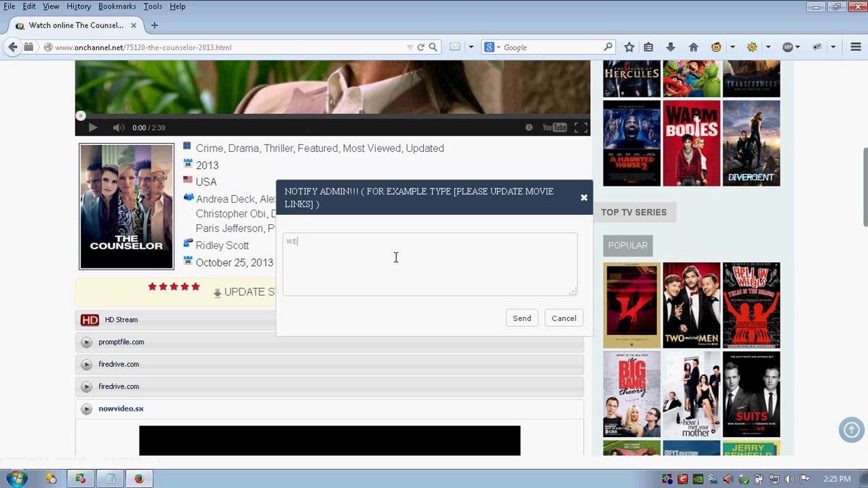Select the 'Watch online The Counsel...' tab
This screenshot has width=868, height=488.
coord(75,25)
